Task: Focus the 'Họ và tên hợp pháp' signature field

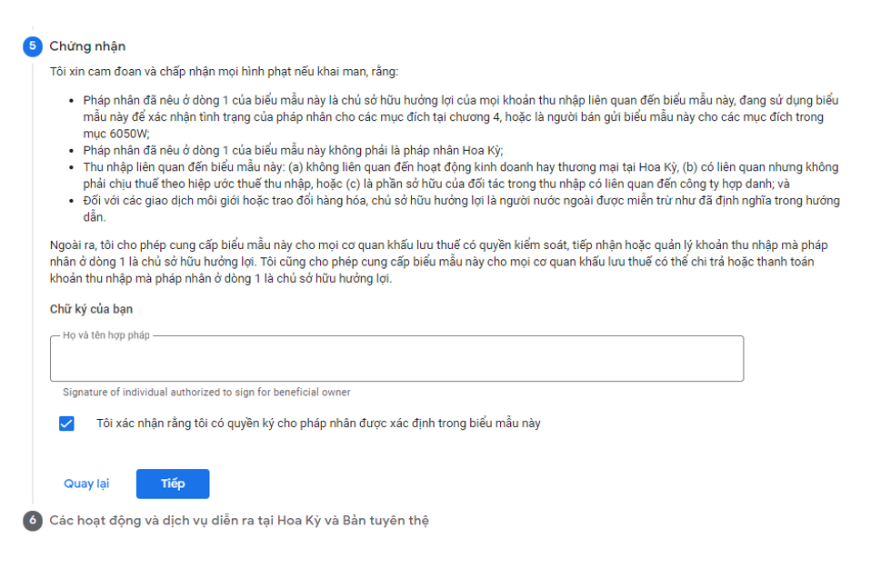Action: (396, 360)
